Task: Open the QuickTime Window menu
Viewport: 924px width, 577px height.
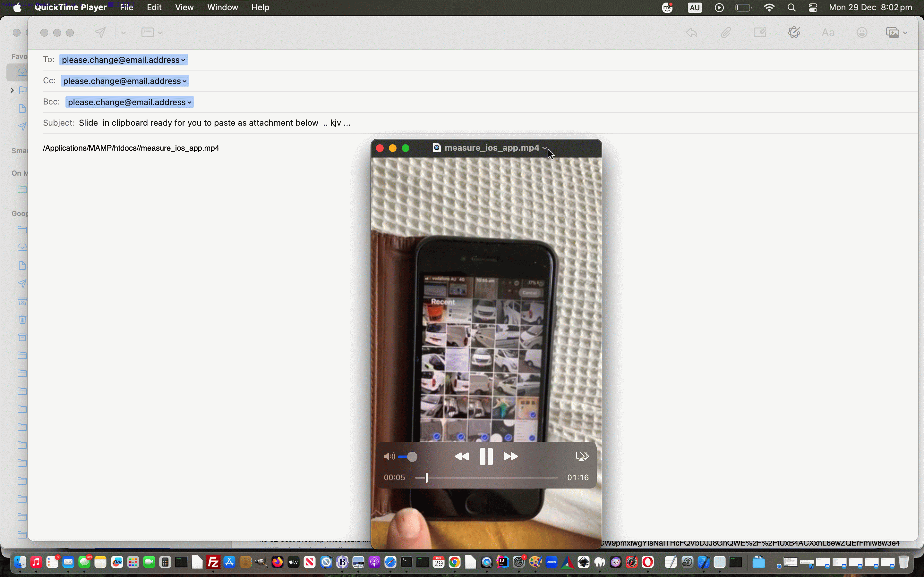Action: tap(223, 7)
